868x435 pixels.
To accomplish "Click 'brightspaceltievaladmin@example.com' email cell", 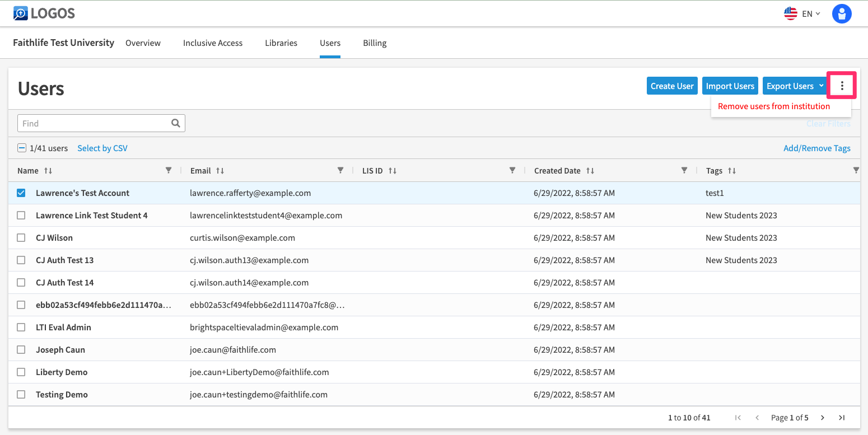I will coord(264,328).
